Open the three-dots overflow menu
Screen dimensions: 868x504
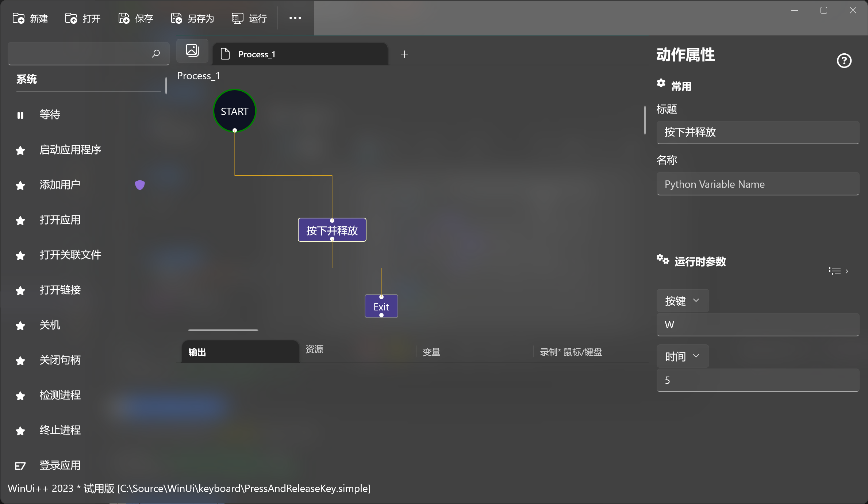click(x=295, y=18)
